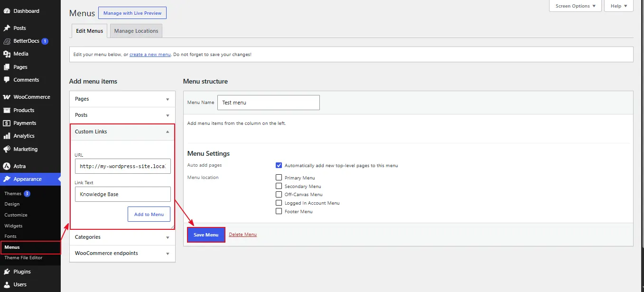
Task: Click Manage with Live Preview button
Action: coord(132,13)
